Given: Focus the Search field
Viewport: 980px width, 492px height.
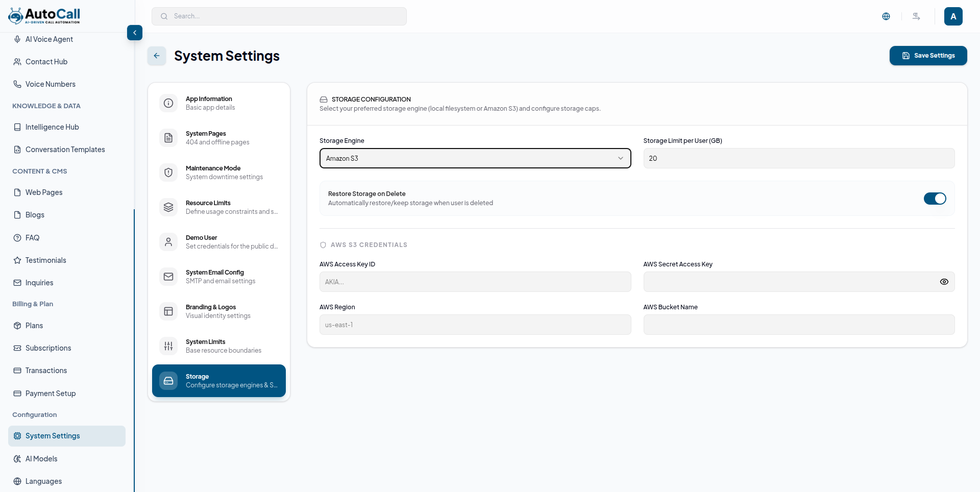Looking at the screenshot, I should [x=279, y=16].
